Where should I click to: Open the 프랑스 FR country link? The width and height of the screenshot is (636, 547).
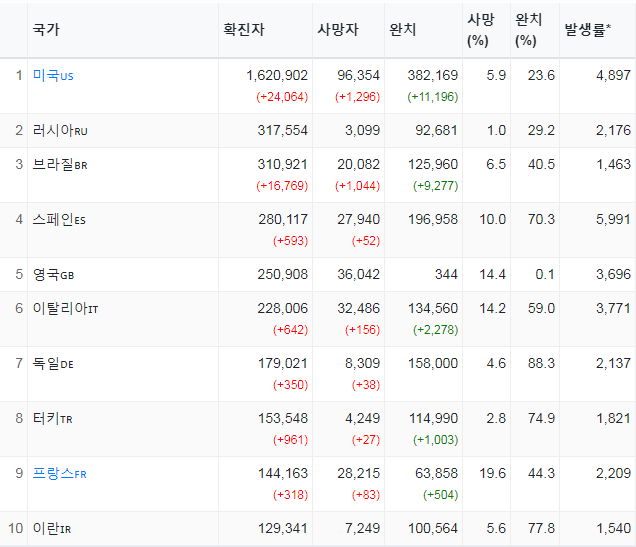(x=59, y=473)
